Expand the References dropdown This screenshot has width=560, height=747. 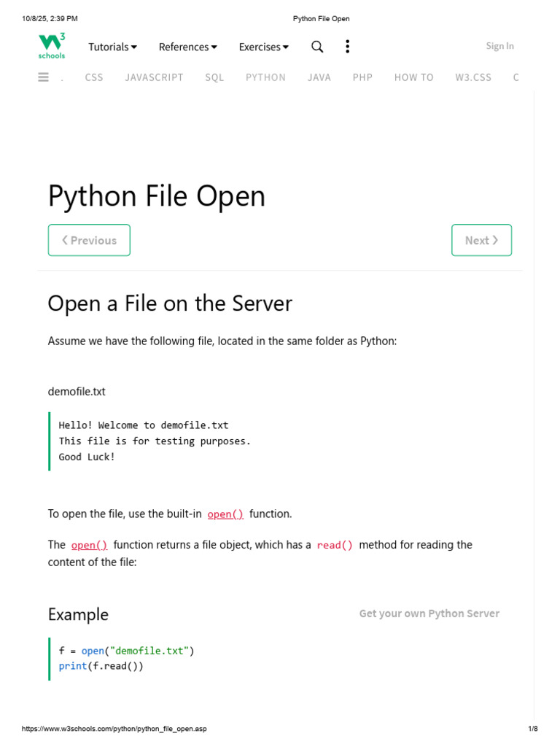(x=188, y=47)
